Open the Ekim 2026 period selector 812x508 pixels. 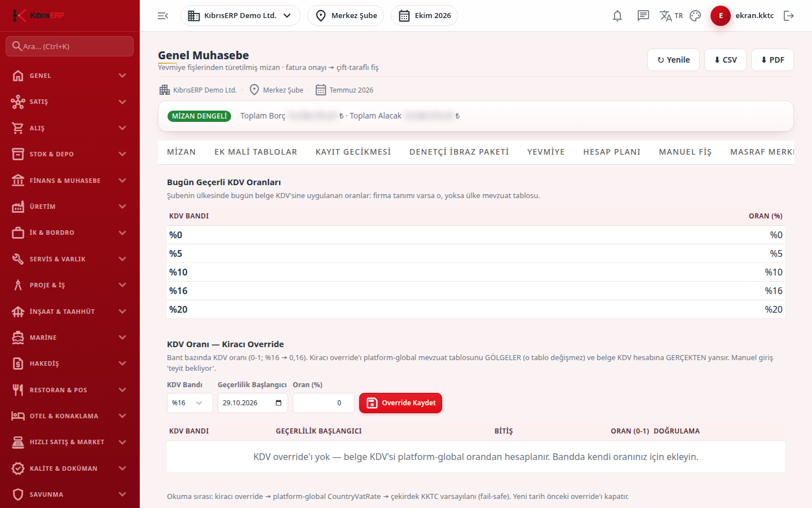(424, 16)
